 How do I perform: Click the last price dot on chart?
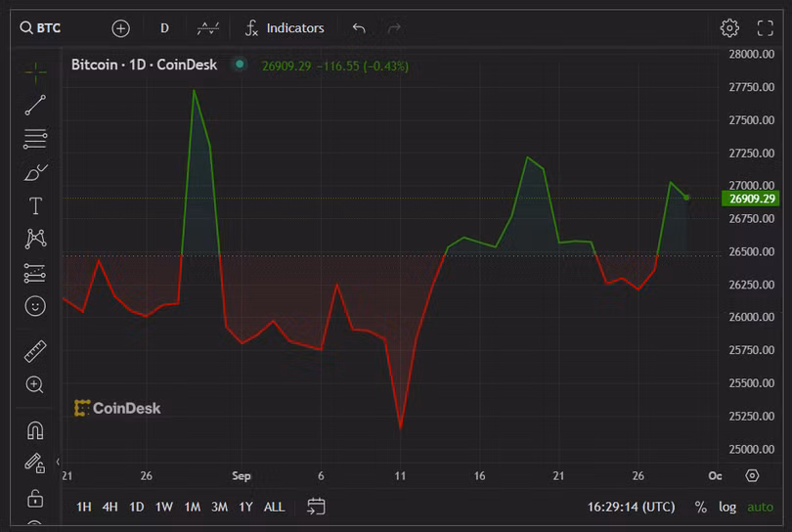pos(686,198)
